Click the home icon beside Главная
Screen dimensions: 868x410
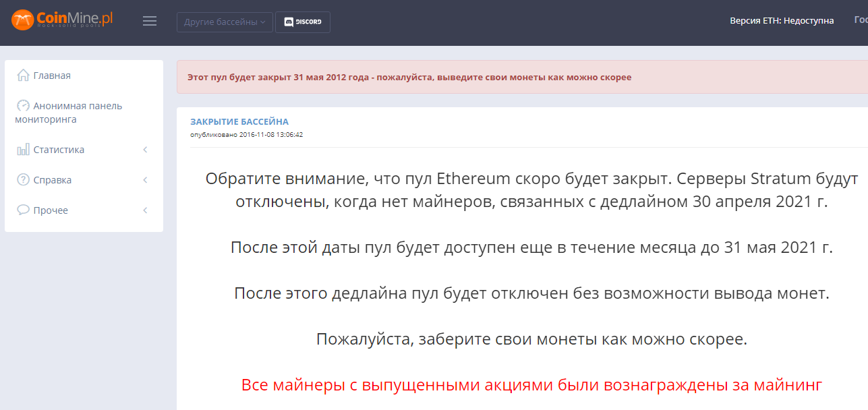(x=23, y=76)
